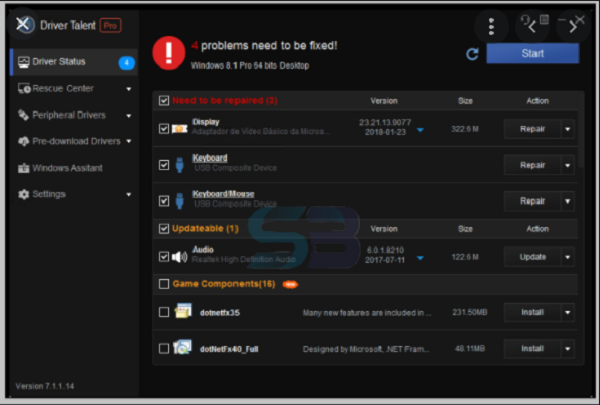This screenshot has width=600, height=405.
Task: Click Repair for the Keyboard device
Action: (532, 165)
